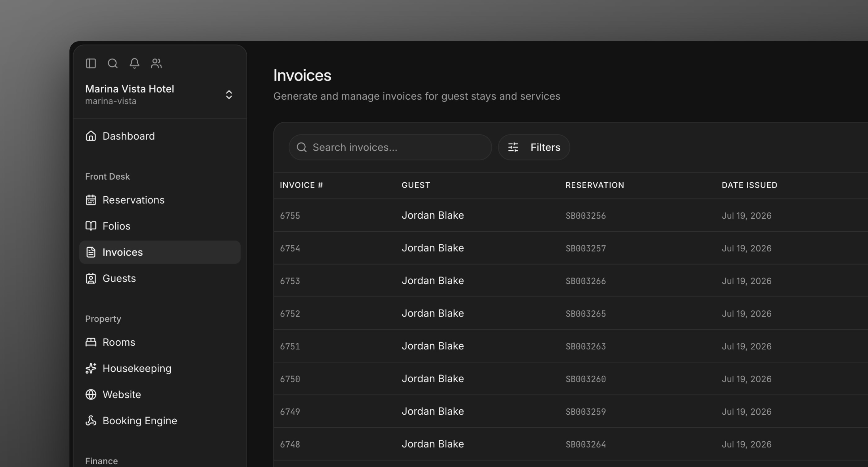This screenshot has height=467, width=868.
Task: Select invoice number 6750
Action: (x=290, y=379)
